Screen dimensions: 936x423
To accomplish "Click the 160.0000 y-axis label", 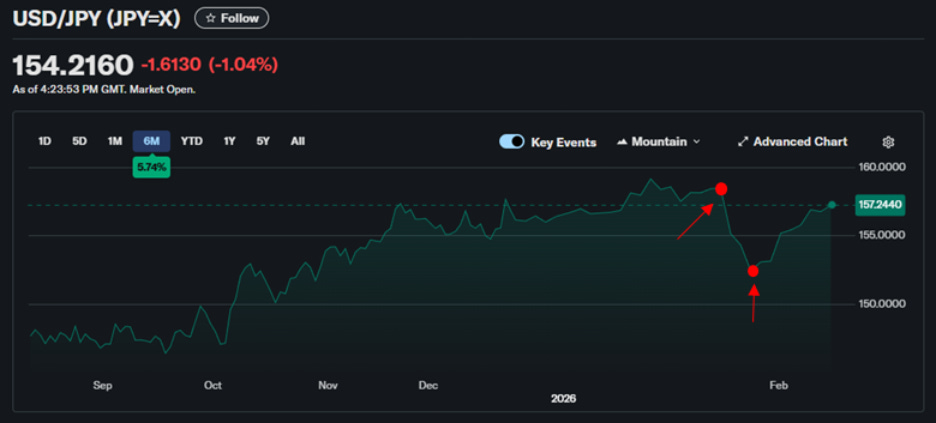I will pyautogui.click(x=880, y=166).
